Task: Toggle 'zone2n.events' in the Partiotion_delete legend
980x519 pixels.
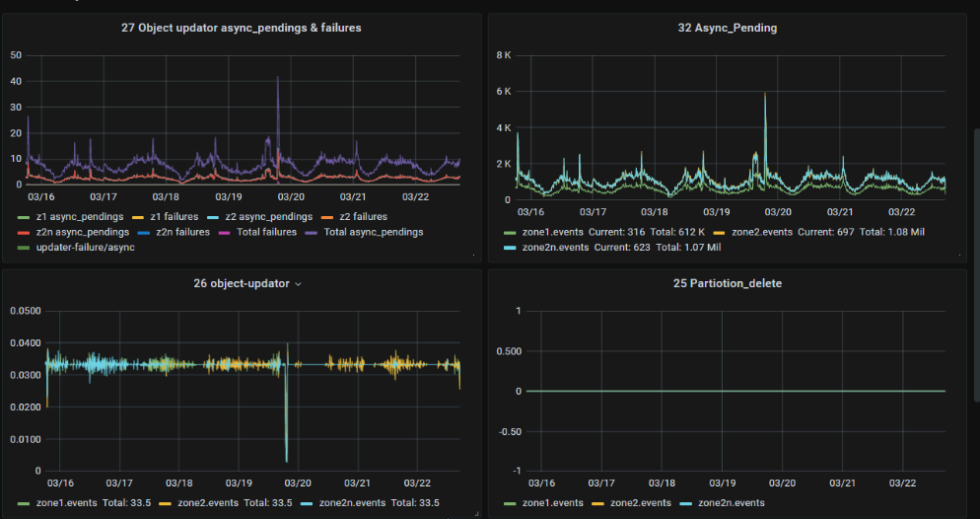Action: coord(731,503)
